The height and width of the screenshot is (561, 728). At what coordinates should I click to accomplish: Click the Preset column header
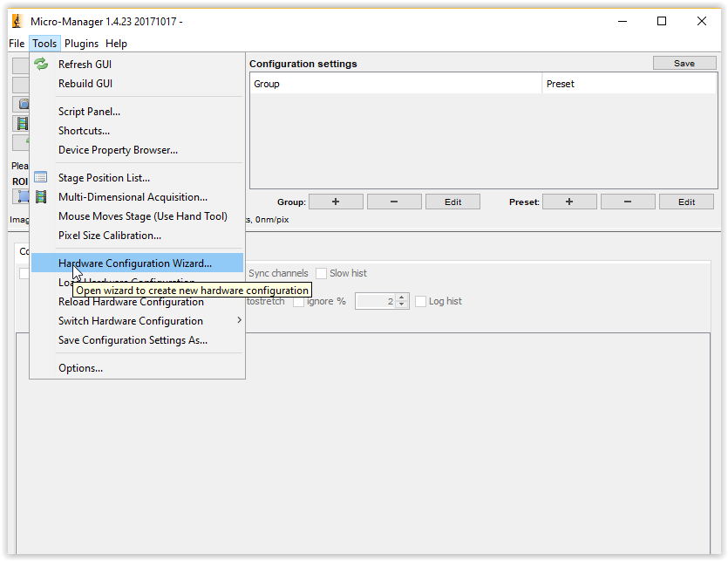pos(629,84)
